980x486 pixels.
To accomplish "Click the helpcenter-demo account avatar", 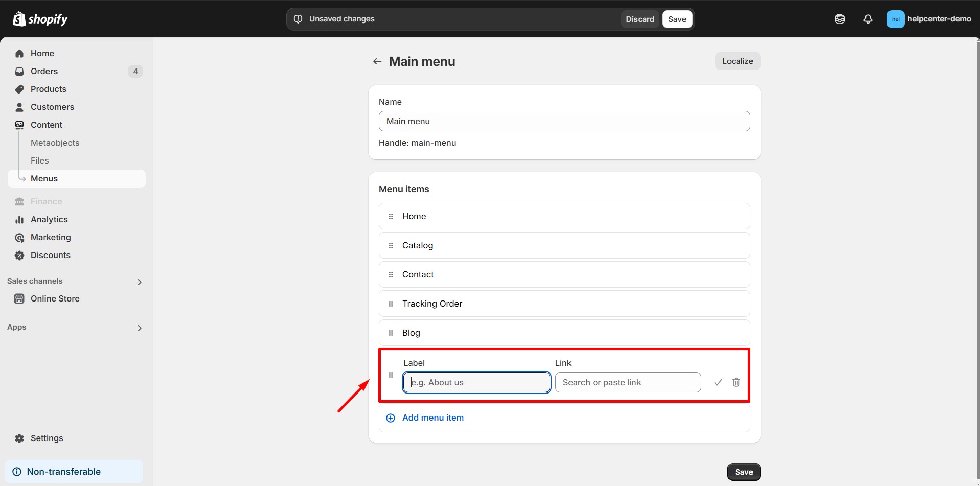I will tap(895, 19).
